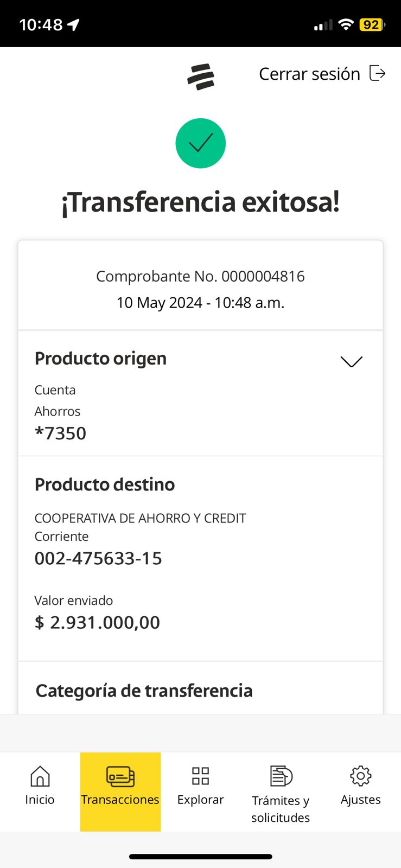Tap the Trámites y solicitudes document icon
This screenshot has width=401, height=868.
[281, 776]
